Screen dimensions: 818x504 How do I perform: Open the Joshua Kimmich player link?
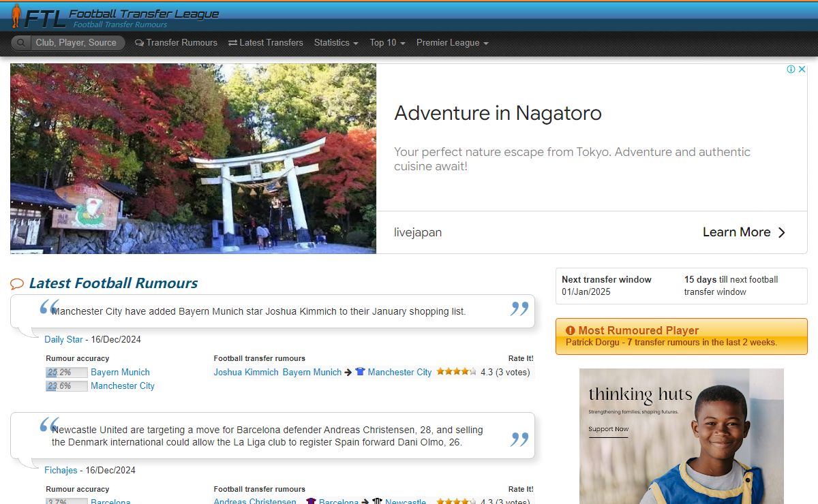[246, 372]
